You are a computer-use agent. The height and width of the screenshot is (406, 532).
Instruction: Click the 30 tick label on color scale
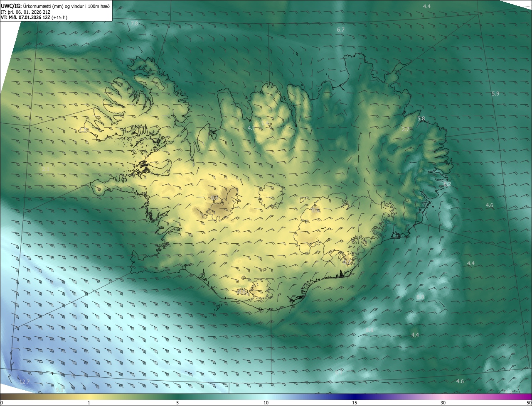pyautogui.click(x=443, y=403)
